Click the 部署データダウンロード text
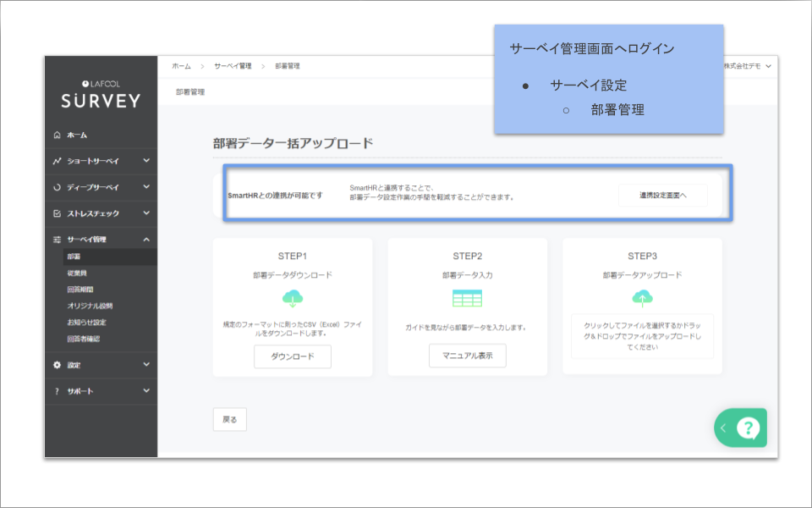 point(293,275)
